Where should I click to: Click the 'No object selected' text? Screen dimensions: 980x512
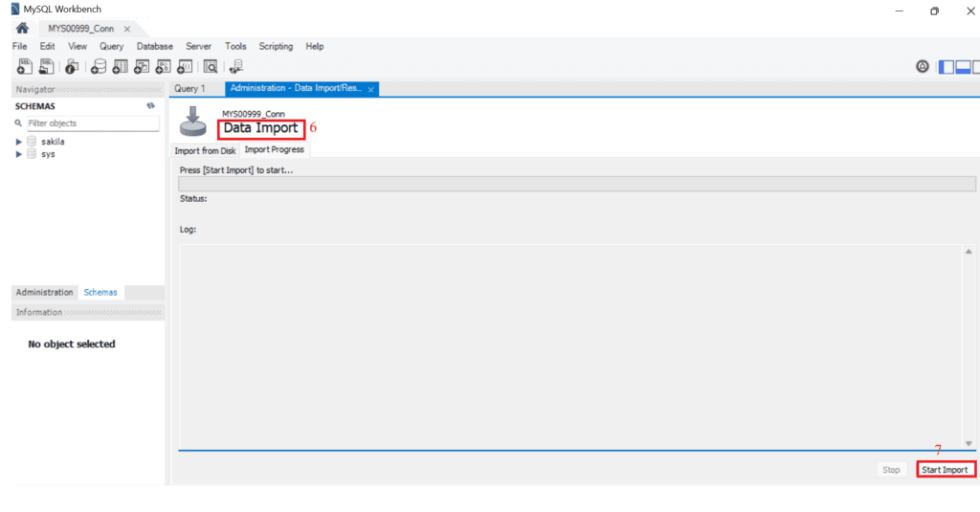click(x=71, y=344)
